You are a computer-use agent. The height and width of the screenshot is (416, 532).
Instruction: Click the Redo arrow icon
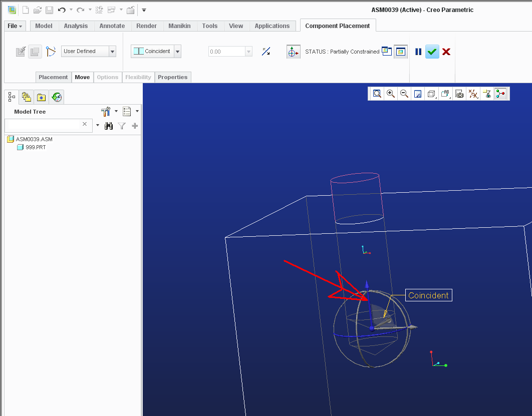click(81, 10)
